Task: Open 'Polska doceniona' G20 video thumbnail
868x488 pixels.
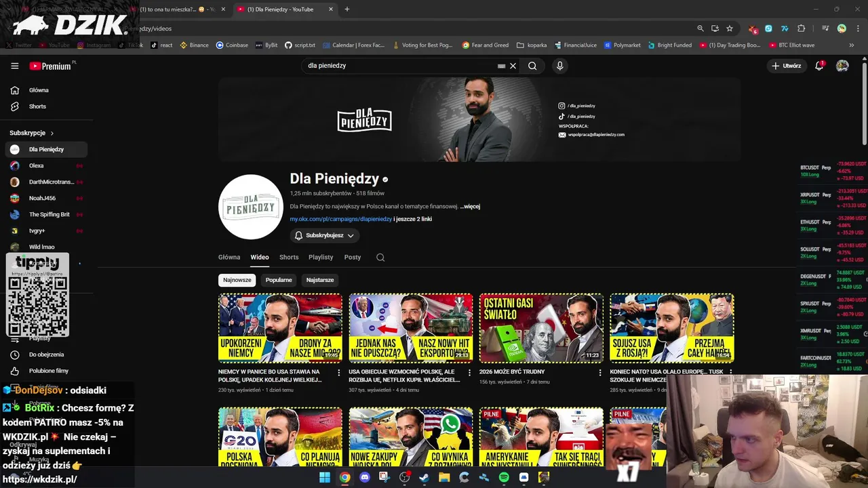Action: click(280, 436)
